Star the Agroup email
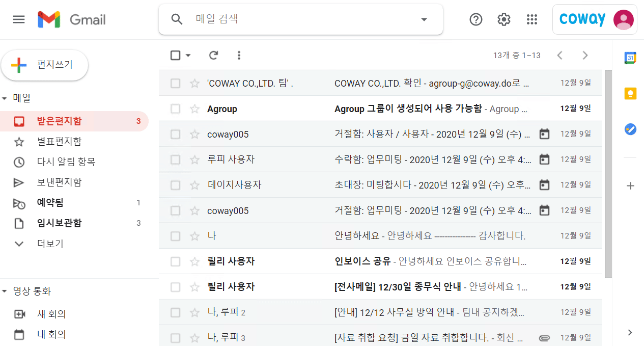 coord(194,109)
